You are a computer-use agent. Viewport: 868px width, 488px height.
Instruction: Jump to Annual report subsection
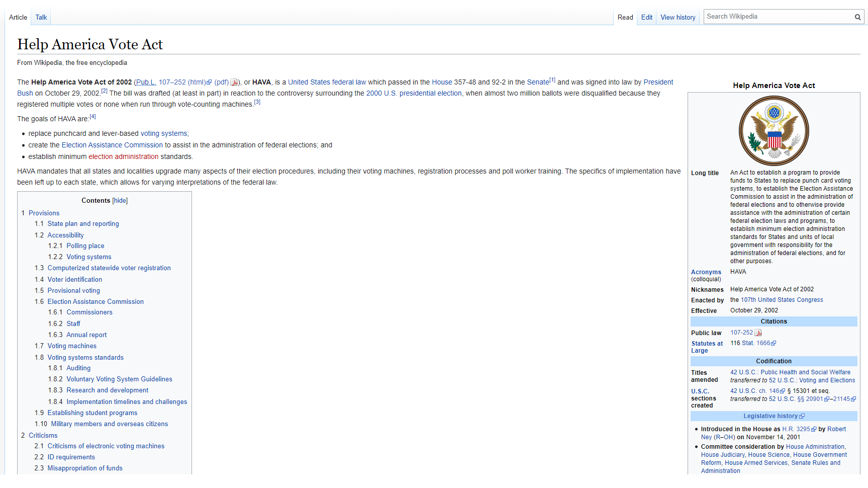click(86, 335)
